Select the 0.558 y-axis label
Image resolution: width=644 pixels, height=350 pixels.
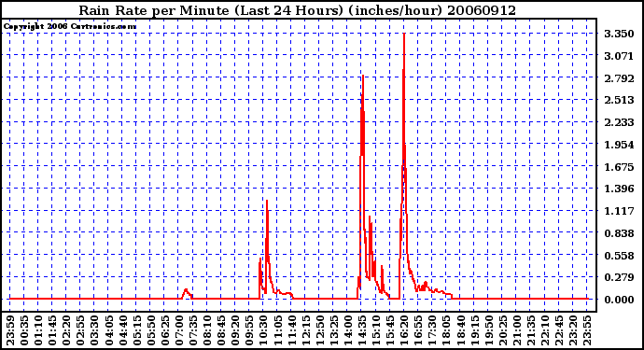point(619,255)
